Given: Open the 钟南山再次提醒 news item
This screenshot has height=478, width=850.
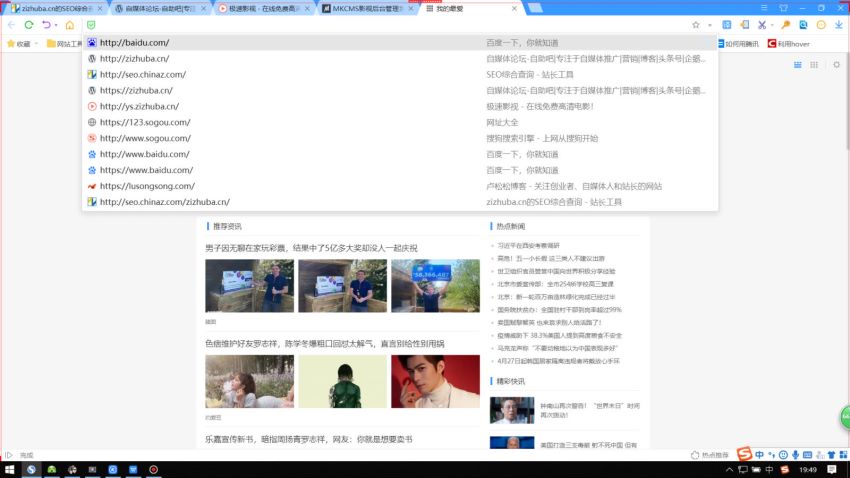Looking at the screenshot, I should point(590,410).
